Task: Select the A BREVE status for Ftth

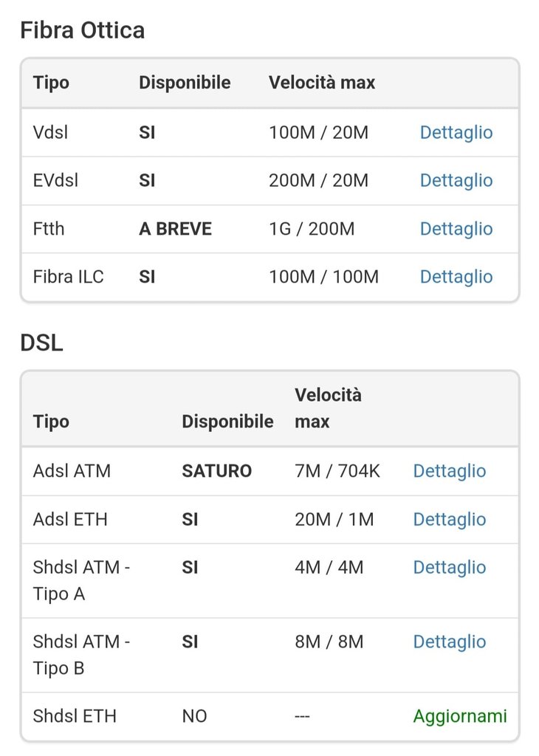Action: point(175,229)
